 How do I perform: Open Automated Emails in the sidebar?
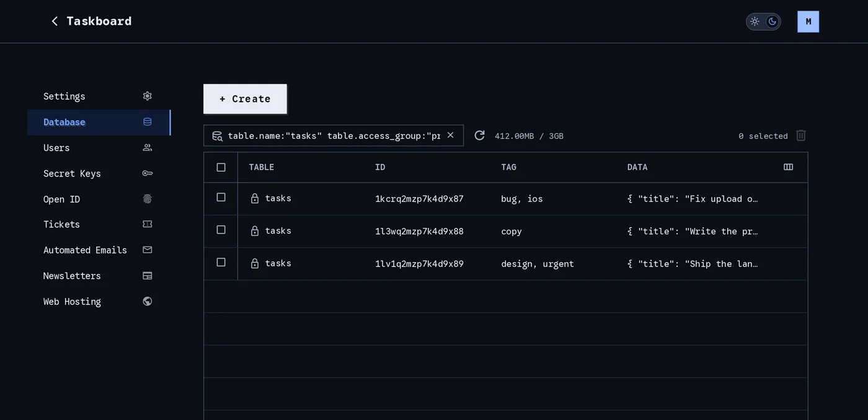click(x=99, y=250)
